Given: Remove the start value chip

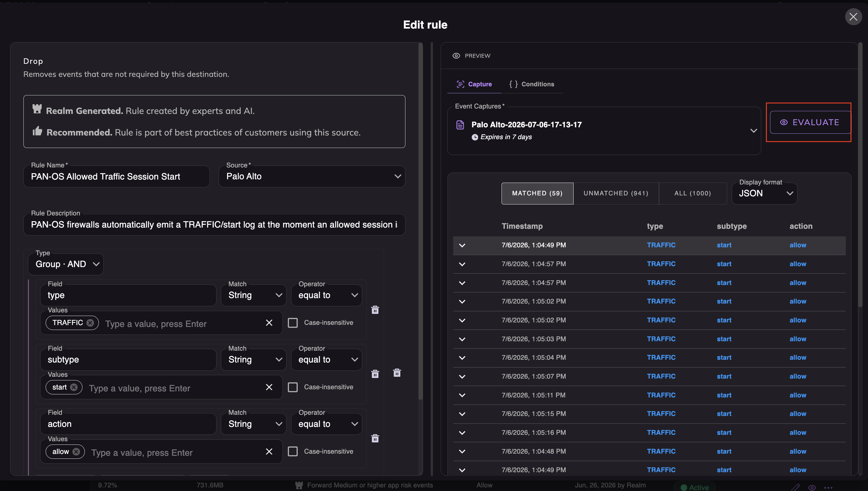Looking at the screenshot, I should tap(74, 387).
